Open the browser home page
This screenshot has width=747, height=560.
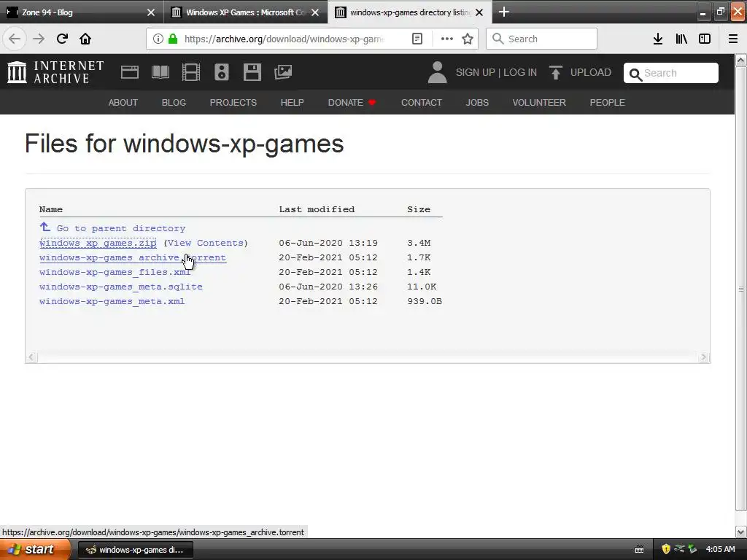tap(85, 39)
